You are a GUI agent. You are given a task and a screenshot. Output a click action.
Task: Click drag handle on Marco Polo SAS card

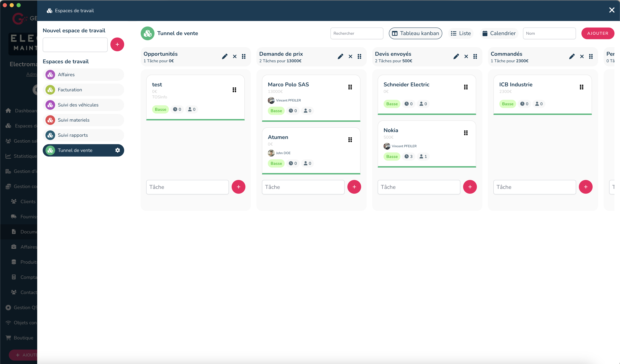click(350, 87)
